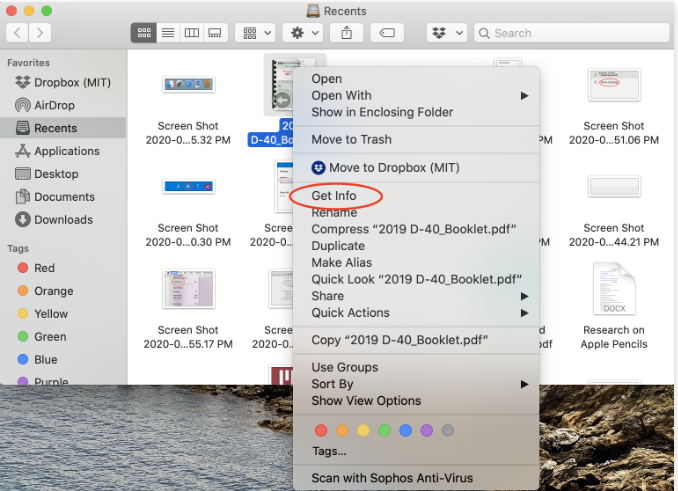Image resolution: width=678 pixels, height=491 pixels.
Task: Copy "2019 D-40_Booklet.pdf" menu item
Action: coord(416,340)
